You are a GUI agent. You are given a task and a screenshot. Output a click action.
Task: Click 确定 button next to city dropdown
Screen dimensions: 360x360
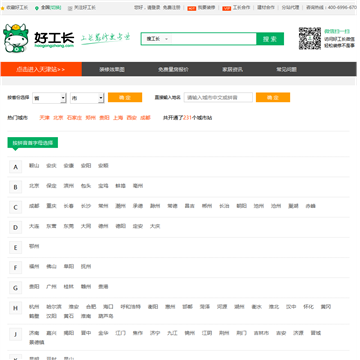[125, 97]
